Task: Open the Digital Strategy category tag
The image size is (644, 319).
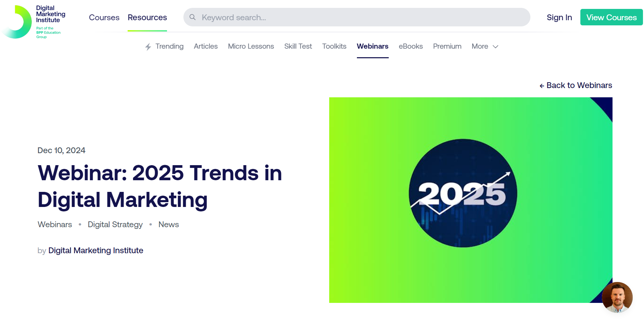Action: coord(115,224)
